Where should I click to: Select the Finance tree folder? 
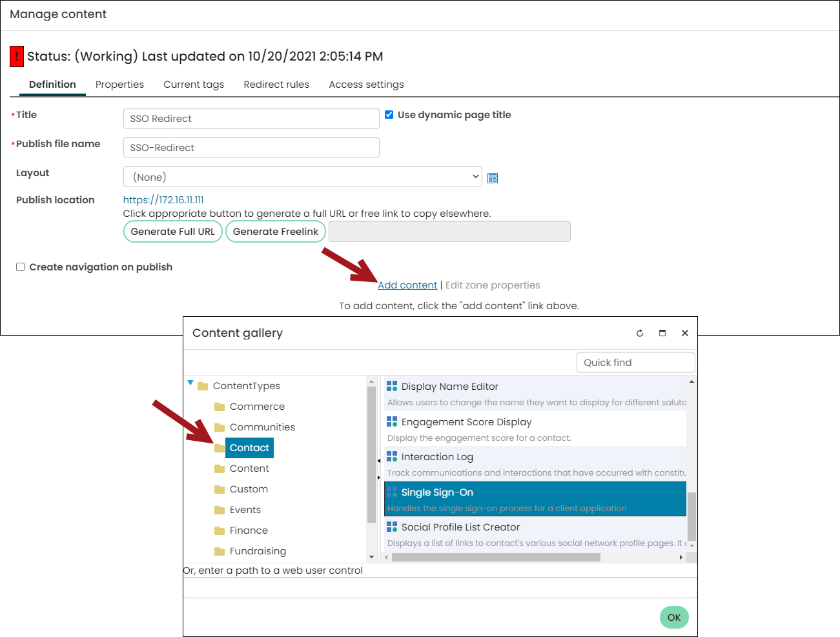click(249, 531)
